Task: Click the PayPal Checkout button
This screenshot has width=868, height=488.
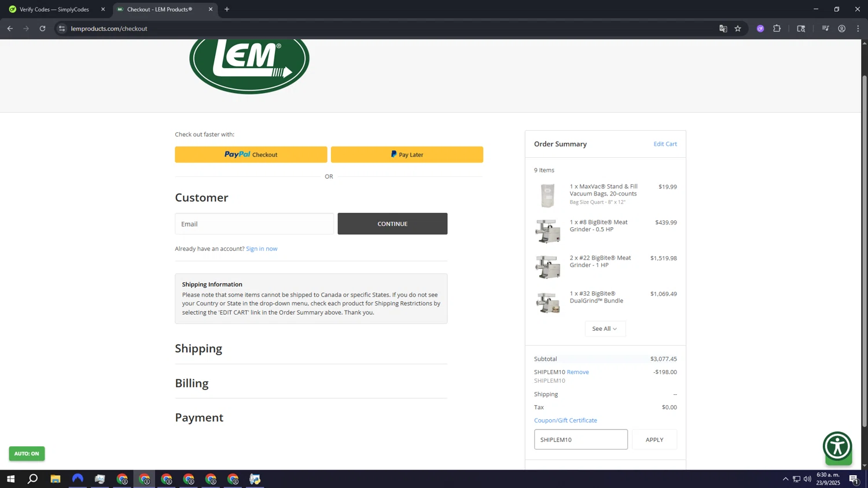Action: [x=251, y=154]
